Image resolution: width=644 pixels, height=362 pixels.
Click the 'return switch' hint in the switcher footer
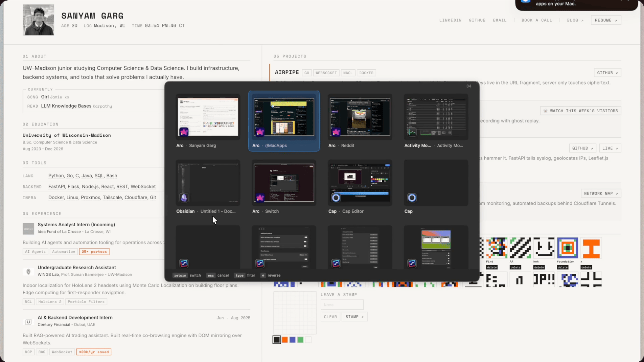[x=187, y=275]
